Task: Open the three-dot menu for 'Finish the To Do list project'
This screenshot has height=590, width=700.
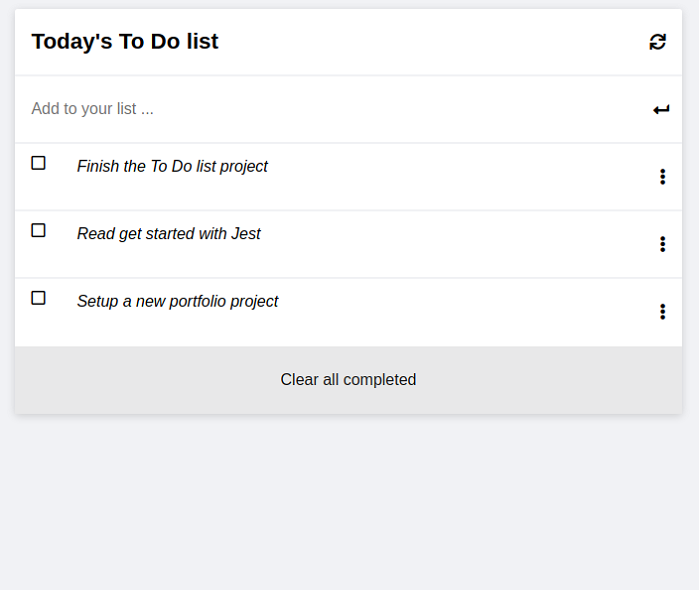Action: (662, 177)
